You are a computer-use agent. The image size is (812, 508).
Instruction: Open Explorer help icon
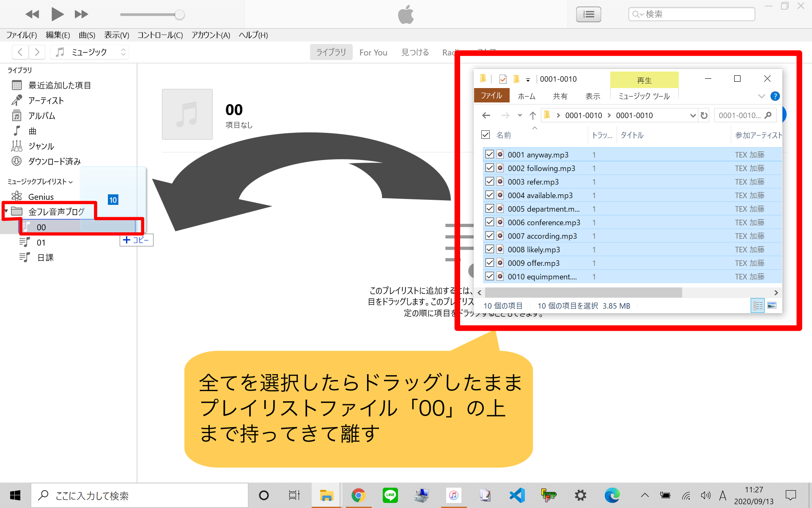click(x=775, y=96)
